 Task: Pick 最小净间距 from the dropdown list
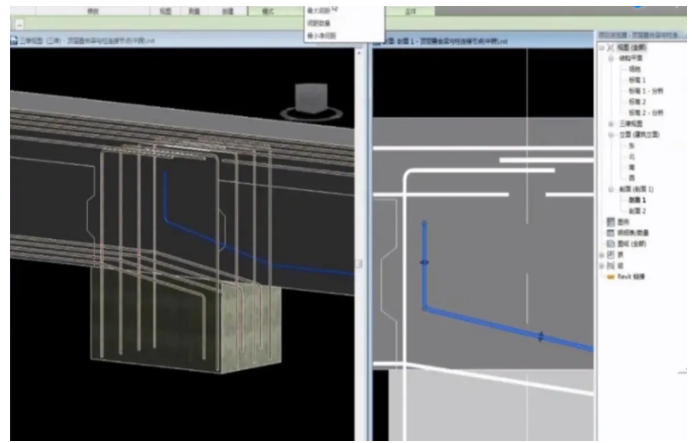320,35
